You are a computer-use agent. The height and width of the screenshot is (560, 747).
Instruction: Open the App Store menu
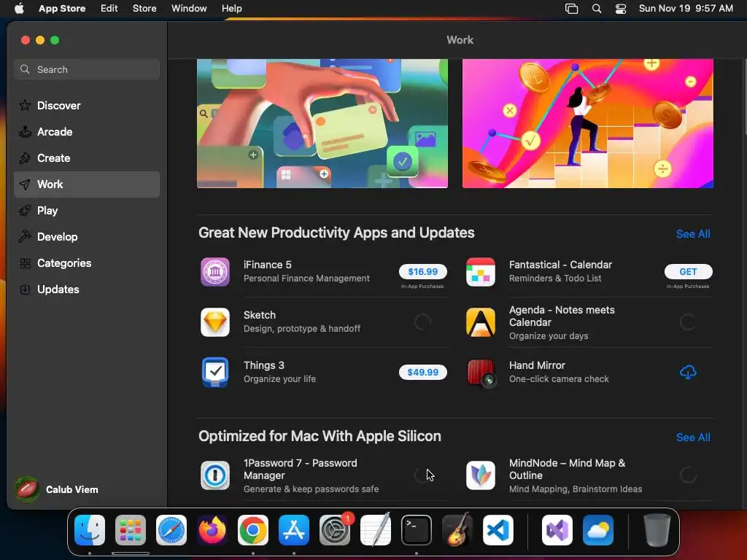(x=62, y=9)
